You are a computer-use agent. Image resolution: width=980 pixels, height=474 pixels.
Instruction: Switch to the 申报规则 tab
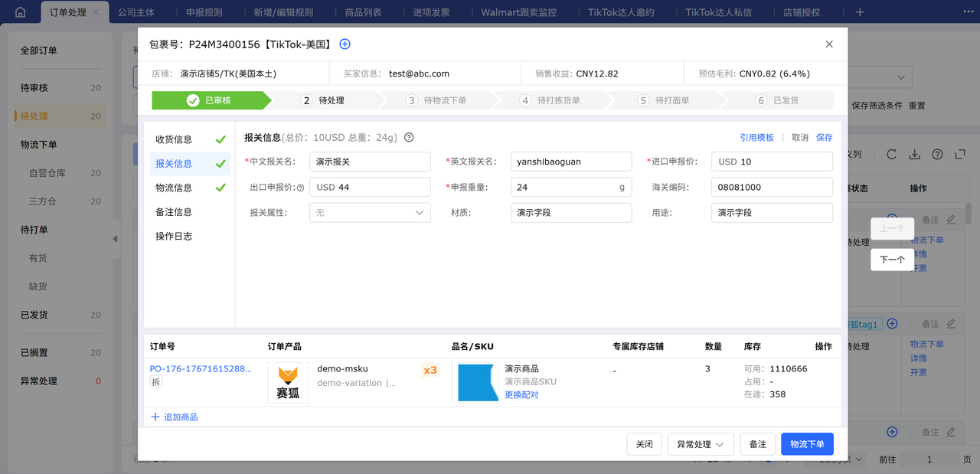(x=204, y=12)
